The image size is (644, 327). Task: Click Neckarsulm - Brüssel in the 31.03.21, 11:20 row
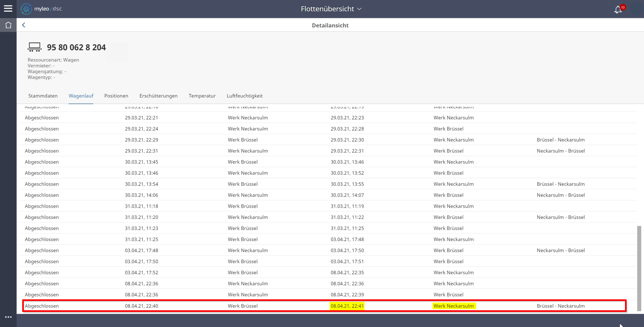[x=561, y=217]
